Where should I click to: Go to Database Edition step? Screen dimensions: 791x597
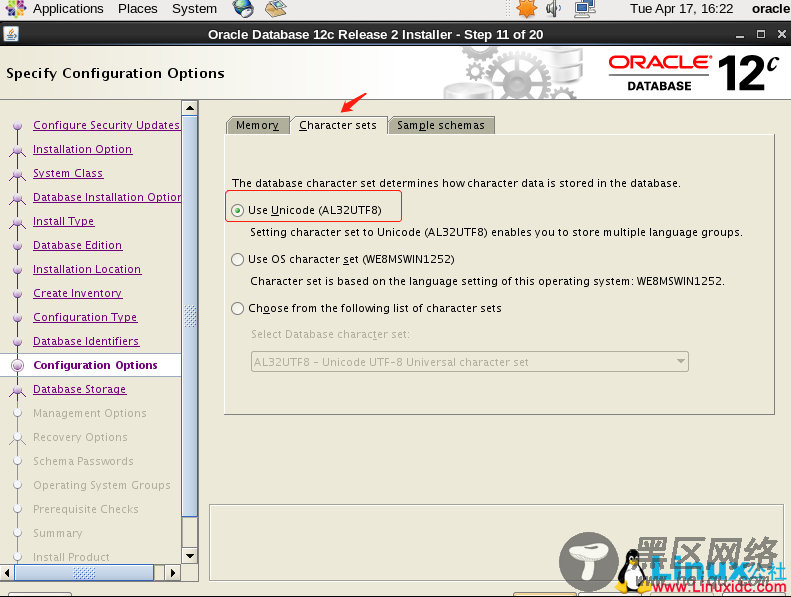click(x=78, y=245)
